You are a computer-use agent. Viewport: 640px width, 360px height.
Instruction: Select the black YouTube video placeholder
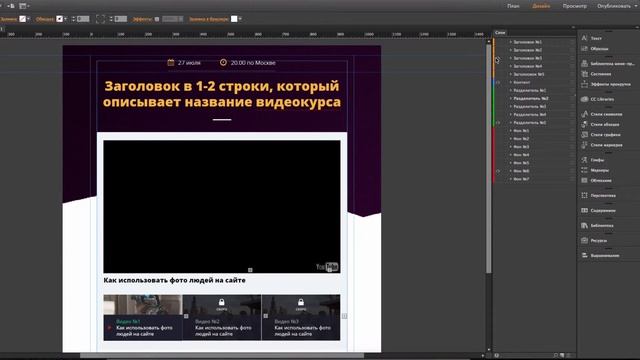click(222, 207)
